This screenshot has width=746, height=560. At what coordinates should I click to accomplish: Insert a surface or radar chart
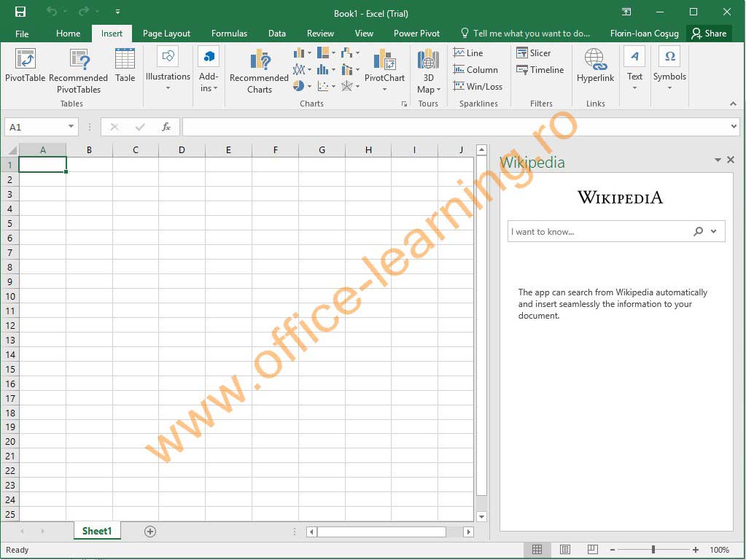click(350, 86)
